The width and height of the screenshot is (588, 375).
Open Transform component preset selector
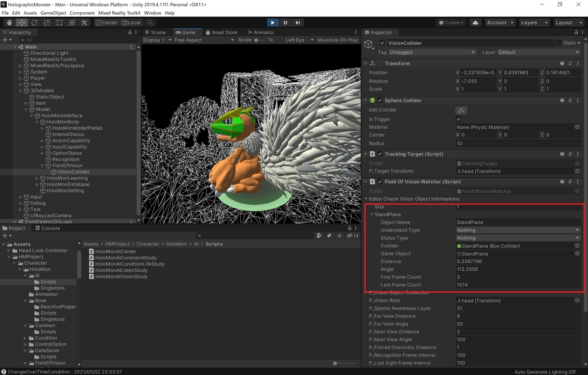point(570,64)
